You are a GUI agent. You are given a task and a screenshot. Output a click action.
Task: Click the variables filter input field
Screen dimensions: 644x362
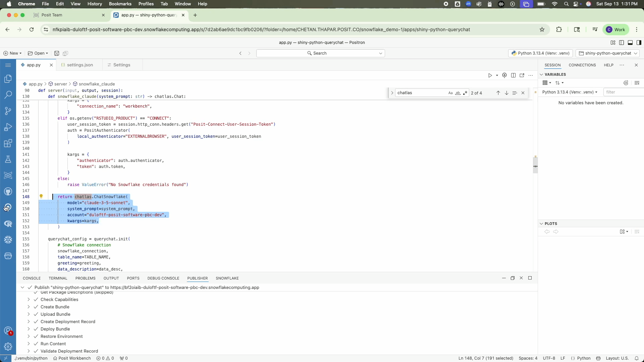[x=623, y=92]
